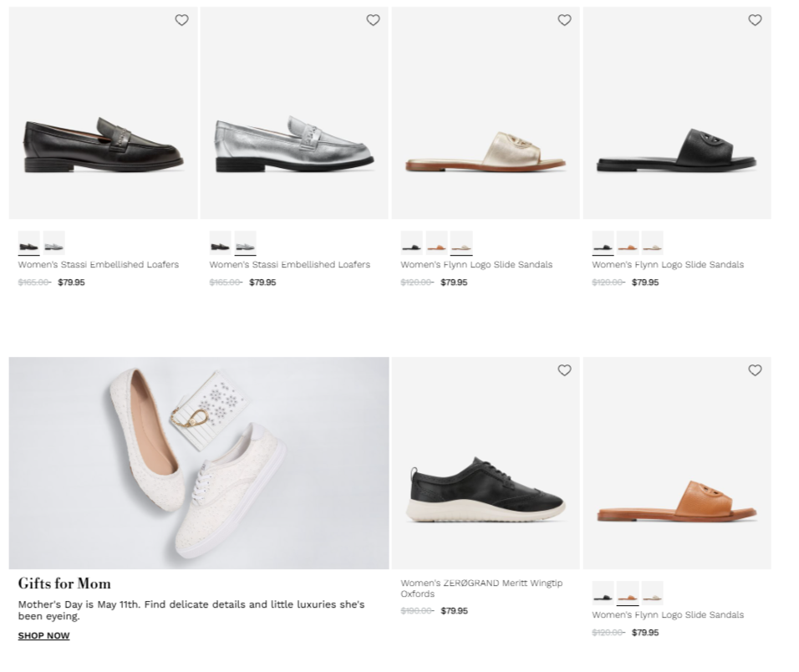Add black Flynn Logo Slide Sandals to favorites
Image resolution: width=799 pixels, height=672 pixels.
coord(755,20)
